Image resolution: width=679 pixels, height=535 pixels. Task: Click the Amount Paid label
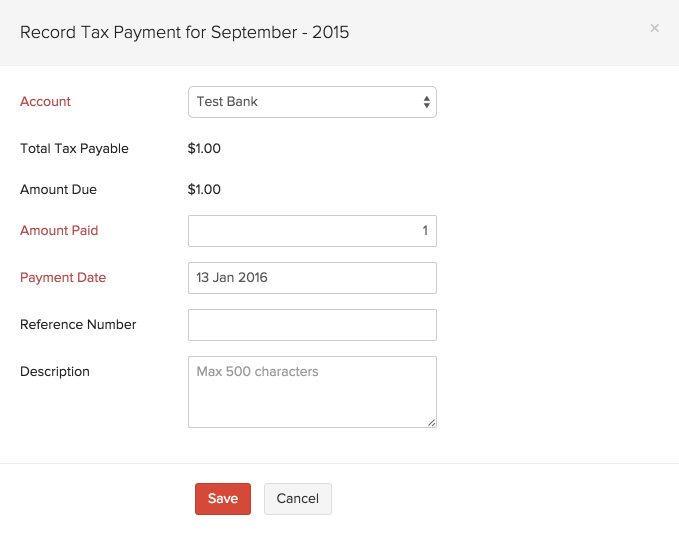59,231
